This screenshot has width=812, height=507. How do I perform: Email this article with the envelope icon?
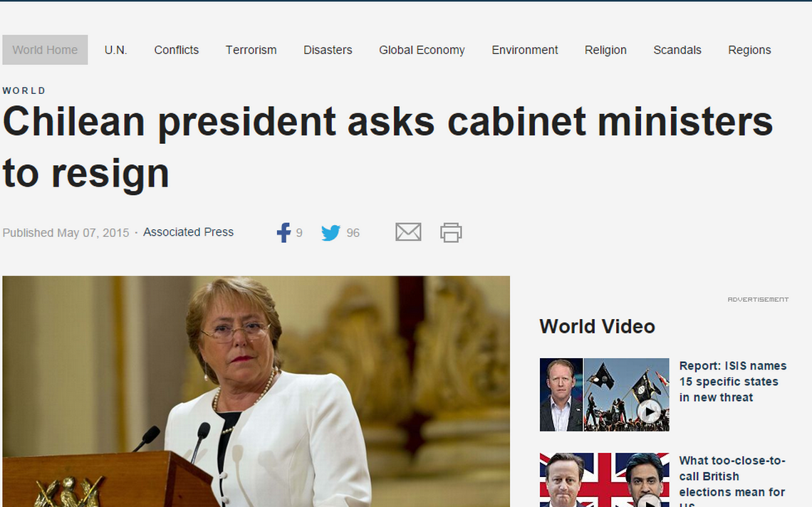(408, 232)
